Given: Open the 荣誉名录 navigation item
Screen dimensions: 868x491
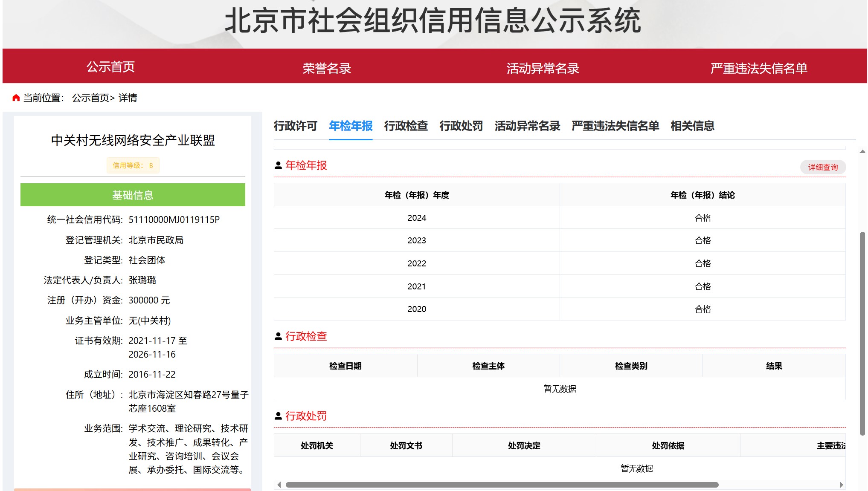Looking at the screenshot, I should (x=327, y=68).
